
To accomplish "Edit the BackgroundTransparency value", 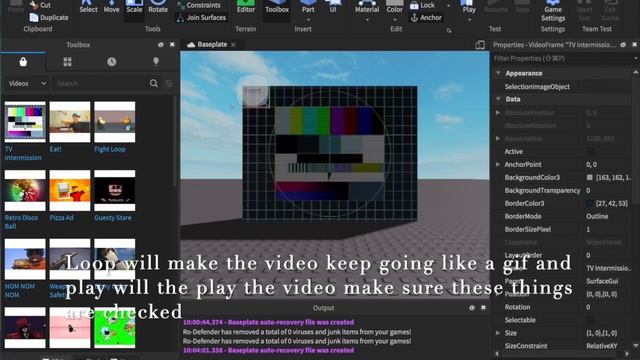I will click(608, 191).
